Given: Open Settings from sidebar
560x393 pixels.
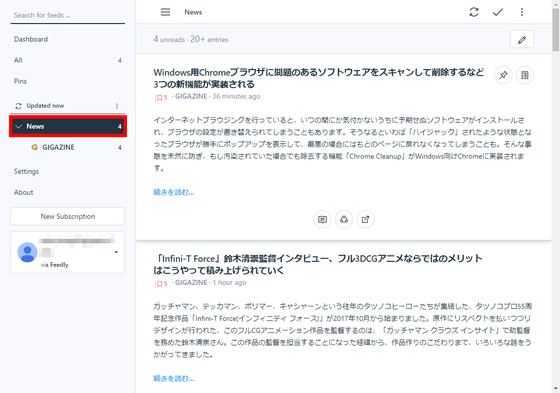Looking at the screenshot, I should 26,171.
